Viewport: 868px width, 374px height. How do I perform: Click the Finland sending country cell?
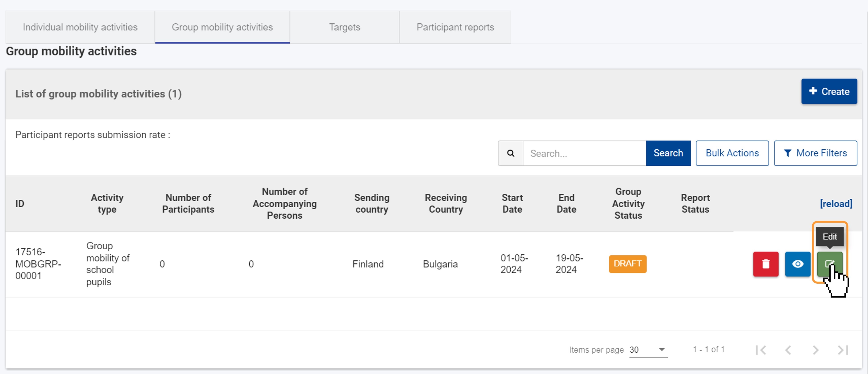tap(368, 264)
